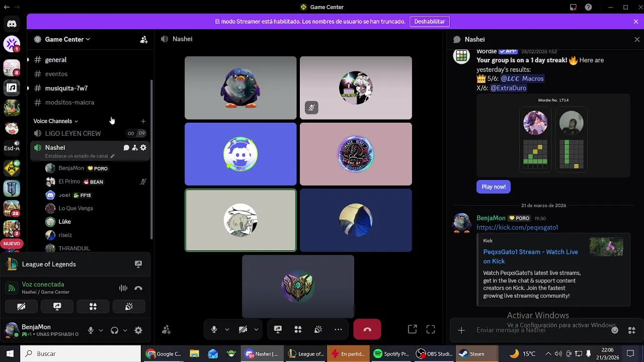The image size is (644, 362).
Task: Share your screen in call bar
Action: (278, 330)
